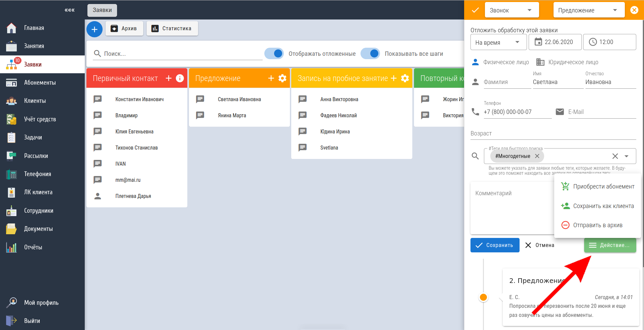Image resolution: width=644 pixels, height=330 pixels.
Task: Toggle Показывать все шаги switch
Action: click(370, 53)
